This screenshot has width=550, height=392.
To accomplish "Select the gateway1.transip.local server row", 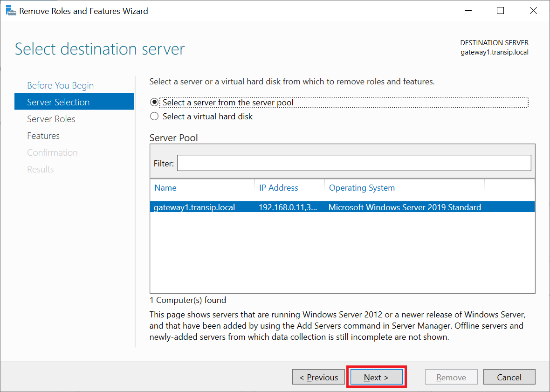I will tap(194, 207).
